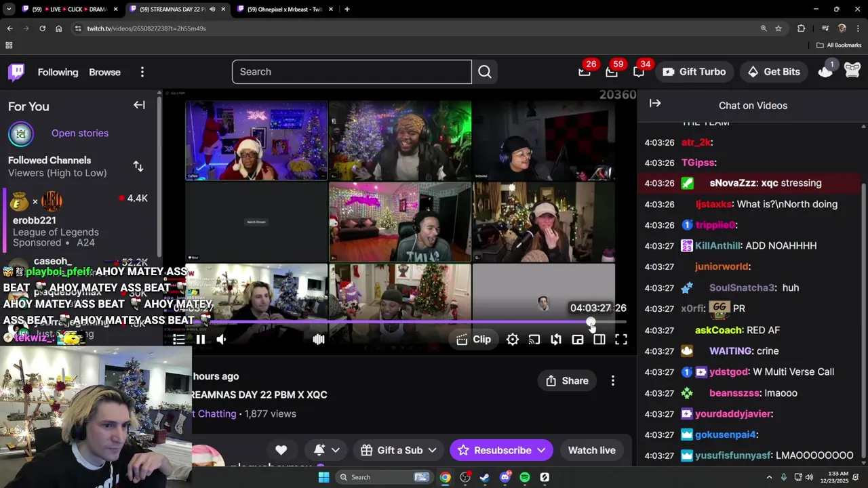Open All Bookmarks folder
This screenshot has width=868, height=488.
click(839, 45)
